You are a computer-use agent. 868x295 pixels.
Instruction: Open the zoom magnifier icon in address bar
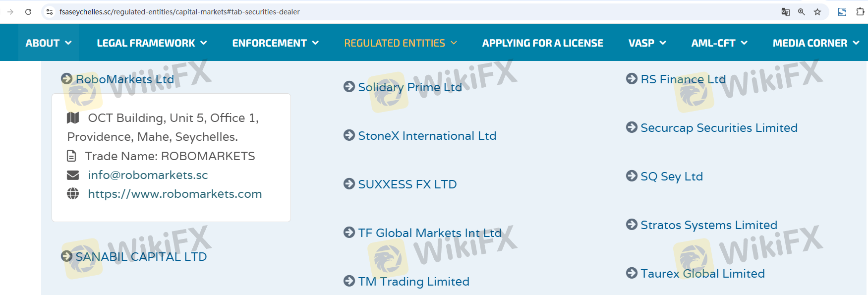[801, 12]
